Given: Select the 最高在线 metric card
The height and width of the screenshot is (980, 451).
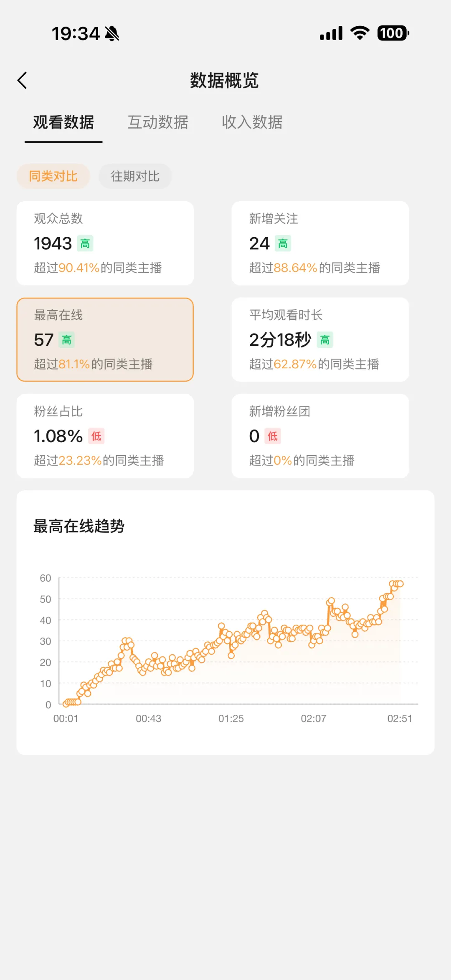Looking at the screenshot, I should pos(105,339).
